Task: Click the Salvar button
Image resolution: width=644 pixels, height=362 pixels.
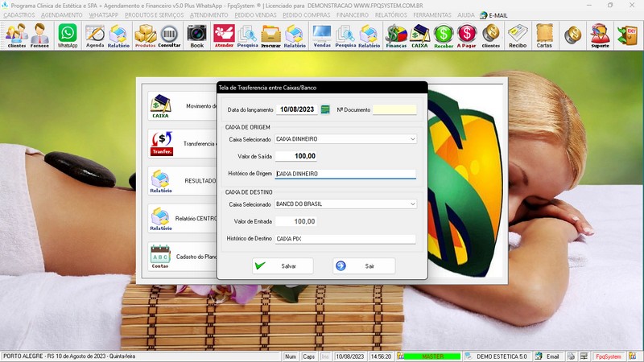Action: (x=283, y=266)
